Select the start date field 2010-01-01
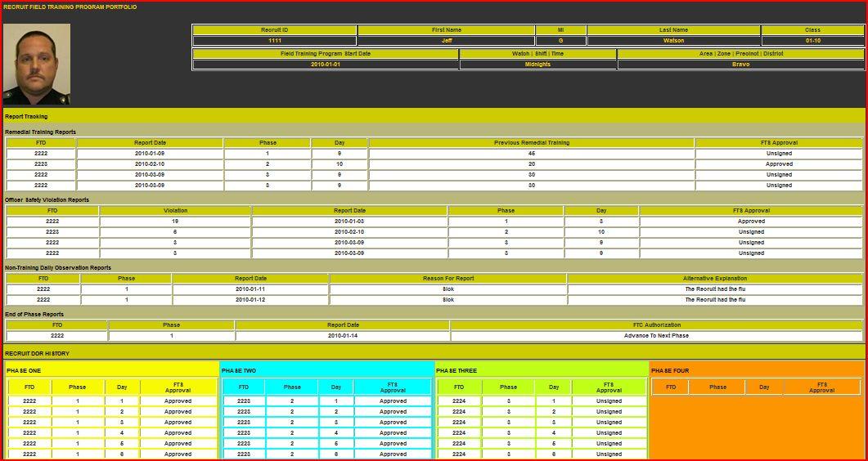Viewport: 868px width, 461px height. pyautogui.click(x=326, y=65)
